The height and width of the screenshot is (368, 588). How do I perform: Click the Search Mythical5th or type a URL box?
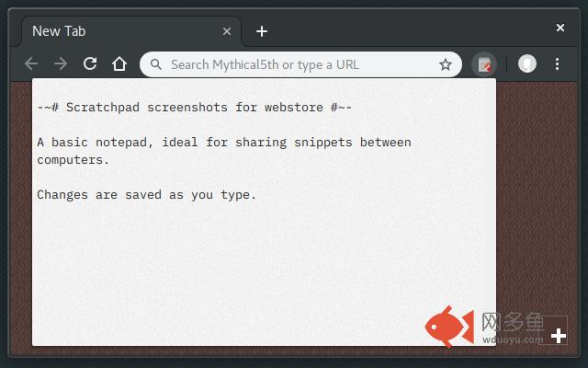300,64
